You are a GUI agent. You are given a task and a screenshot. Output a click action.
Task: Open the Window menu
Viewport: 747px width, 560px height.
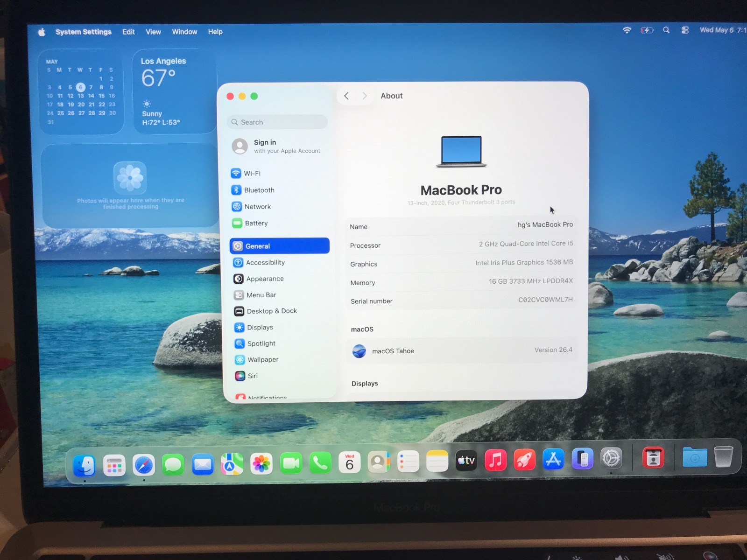[x=184, y=32]
